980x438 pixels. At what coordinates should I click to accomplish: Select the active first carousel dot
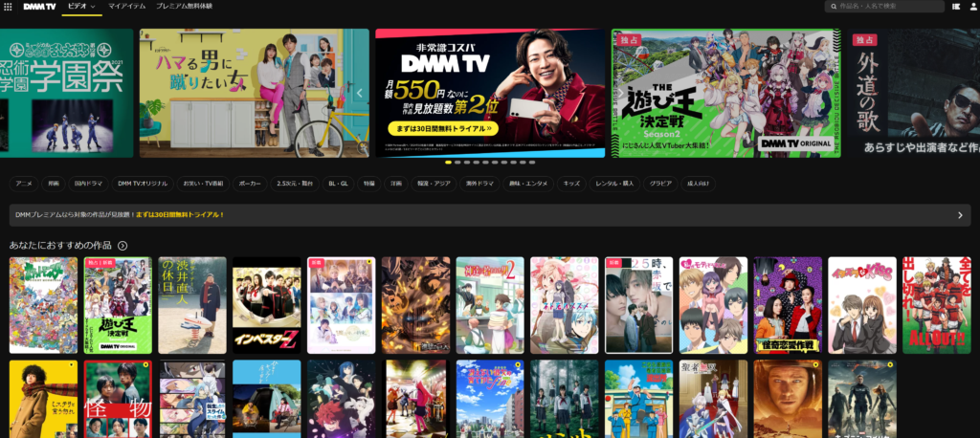(448, 162)
